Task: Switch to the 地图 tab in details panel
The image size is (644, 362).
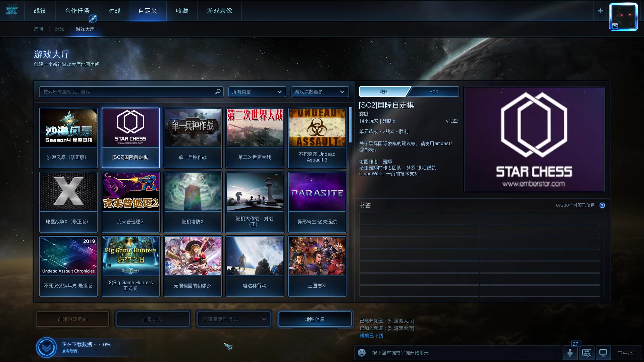Action: click(384, 92)
